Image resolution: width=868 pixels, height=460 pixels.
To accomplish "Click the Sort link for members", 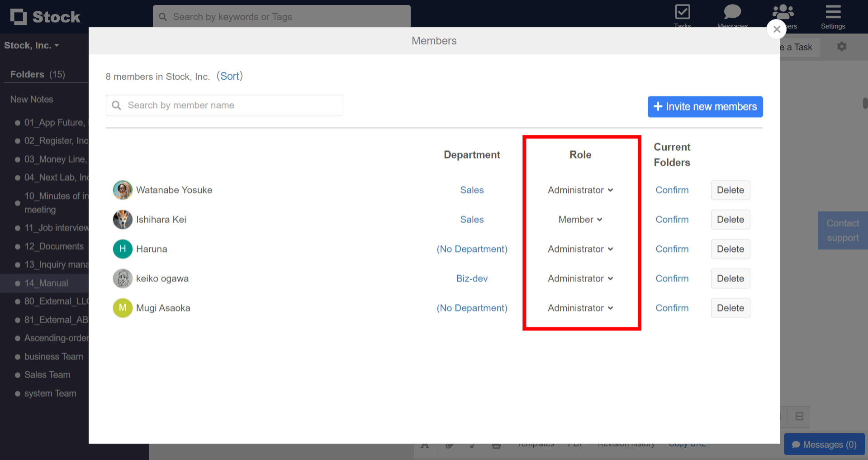I will (229, 76).
